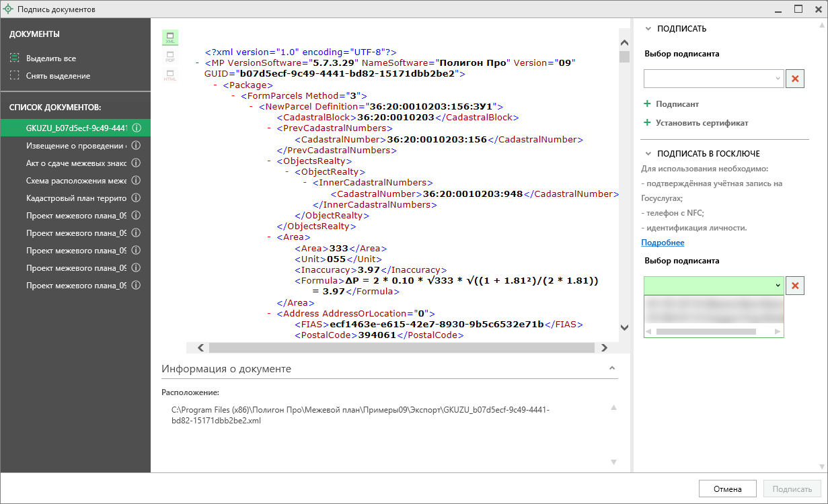
Task: Open the Подробнее link
Action: coord(663,243)
